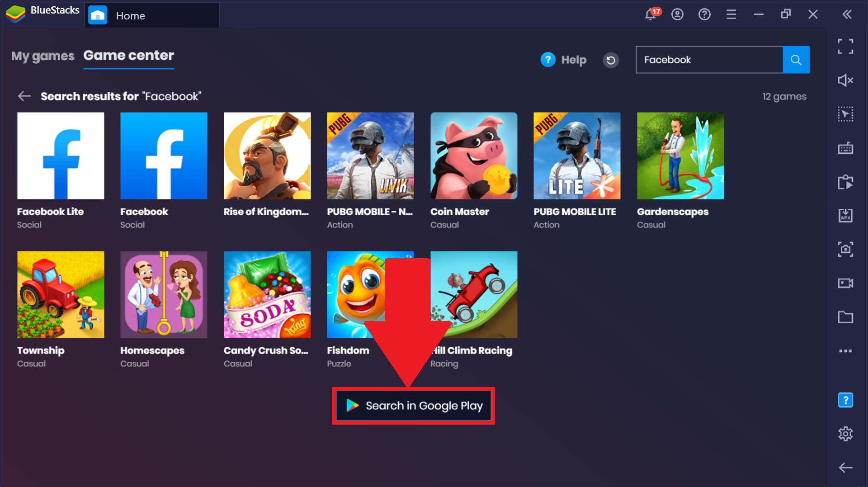Open the Homescapes thumbnail
The width and height of the screenshot is (868, 487).
[164, 294]
